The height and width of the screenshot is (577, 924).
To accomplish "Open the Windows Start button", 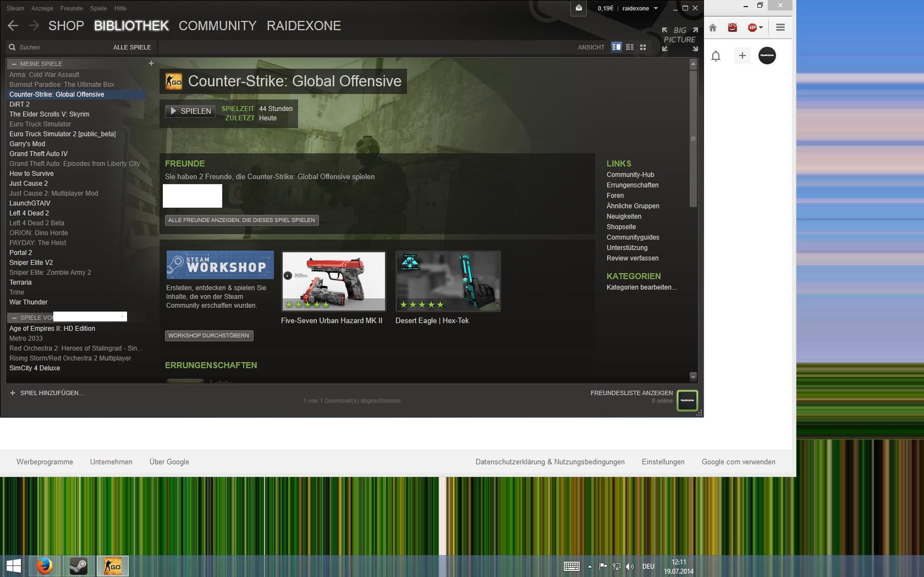I will point(14,566).
